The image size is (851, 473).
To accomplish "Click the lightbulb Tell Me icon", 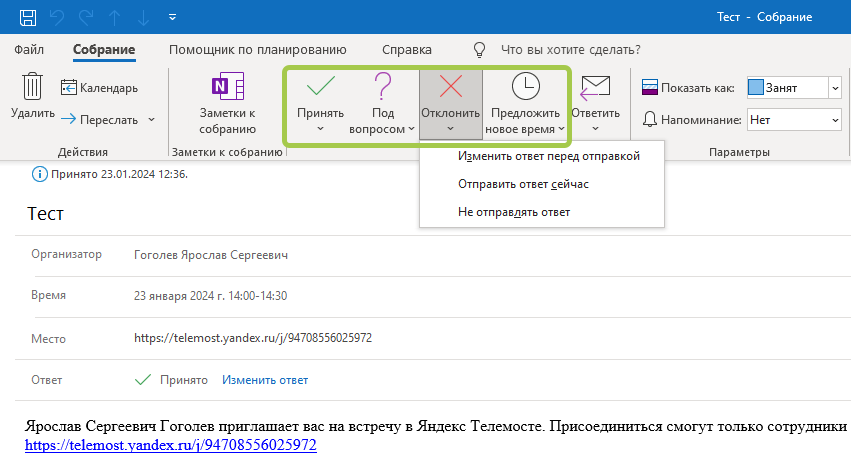I will coord(479,50).
